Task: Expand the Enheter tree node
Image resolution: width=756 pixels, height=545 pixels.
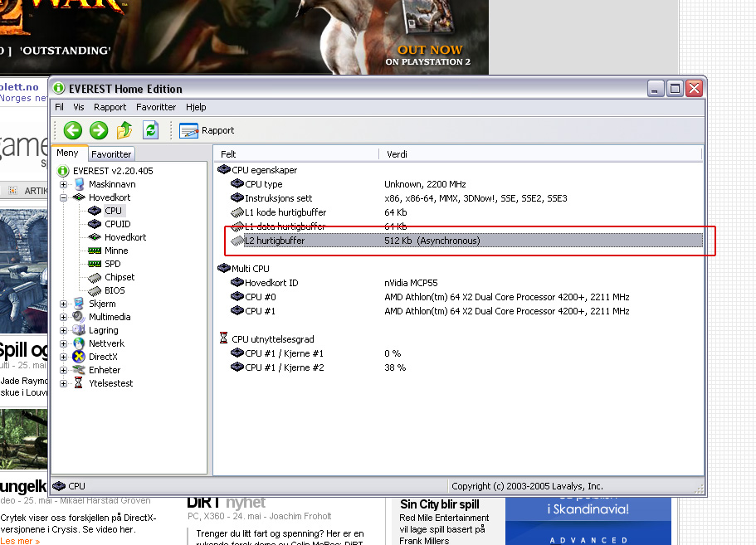Action: [x=63, y=370]
